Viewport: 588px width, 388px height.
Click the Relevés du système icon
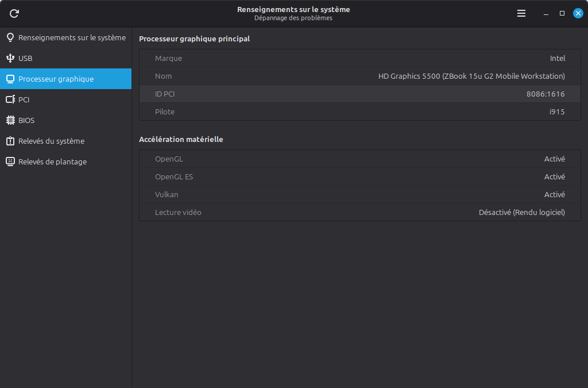[x=9, y=141]
